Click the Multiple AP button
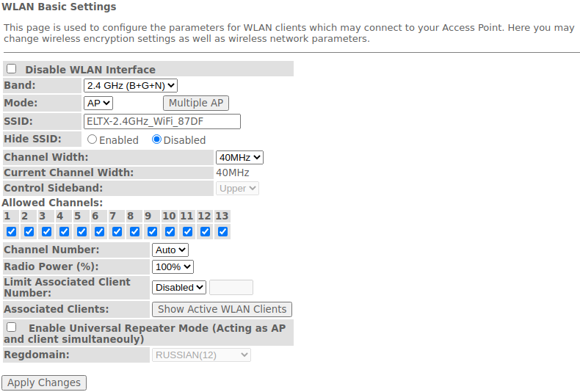Viewport: 580px width, 392px height. (x=196, y=104)
